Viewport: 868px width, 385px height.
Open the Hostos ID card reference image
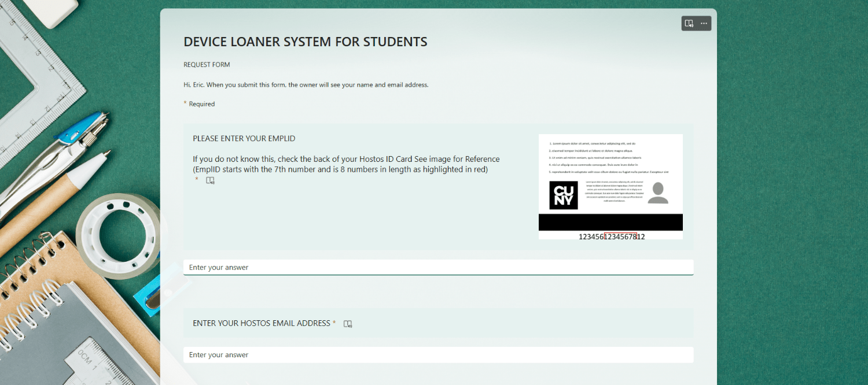pos(610,187)
